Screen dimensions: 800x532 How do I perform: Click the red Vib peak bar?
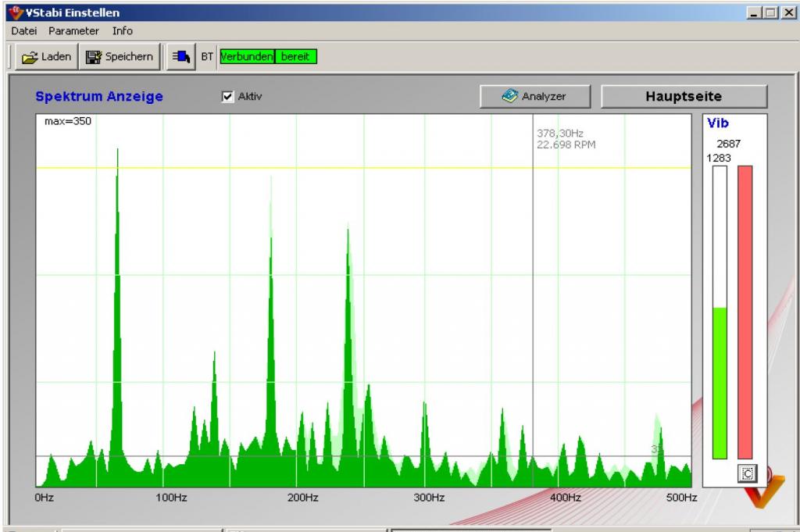(745, 312)
